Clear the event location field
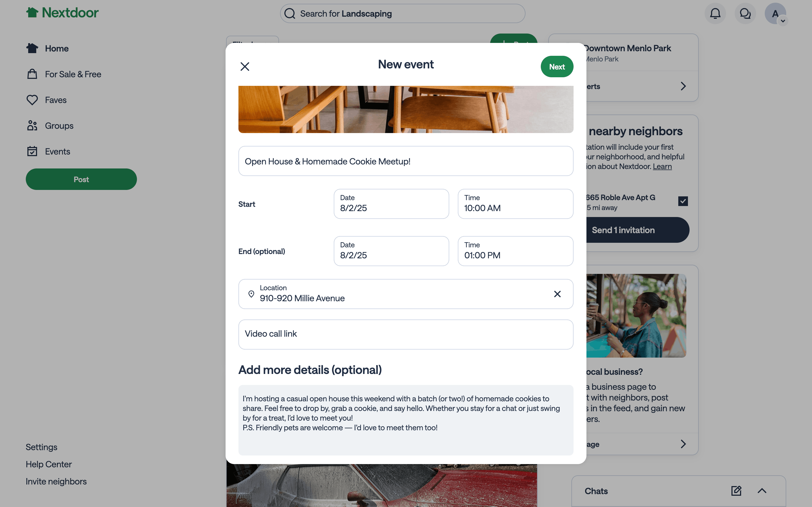Viewport: 812px width, 507px height. 557,294
